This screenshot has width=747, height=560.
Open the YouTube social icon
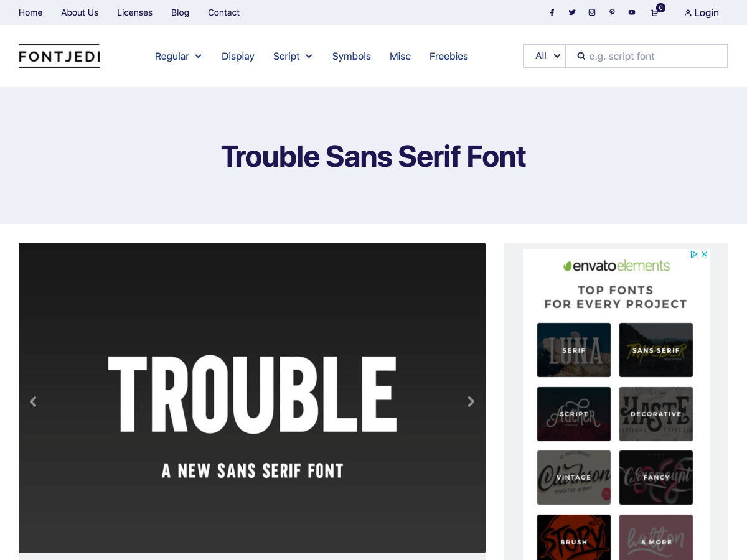pos(632,12)
